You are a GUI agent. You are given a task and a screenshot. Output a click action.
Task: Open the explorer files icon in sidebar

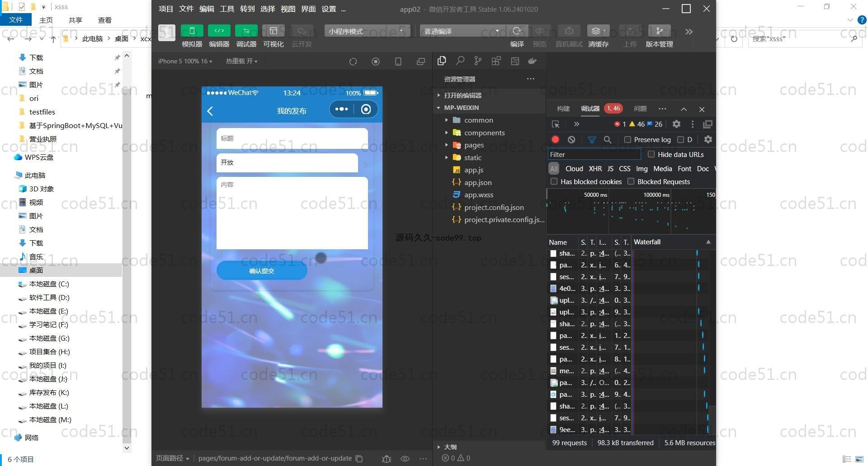[442, 61]
